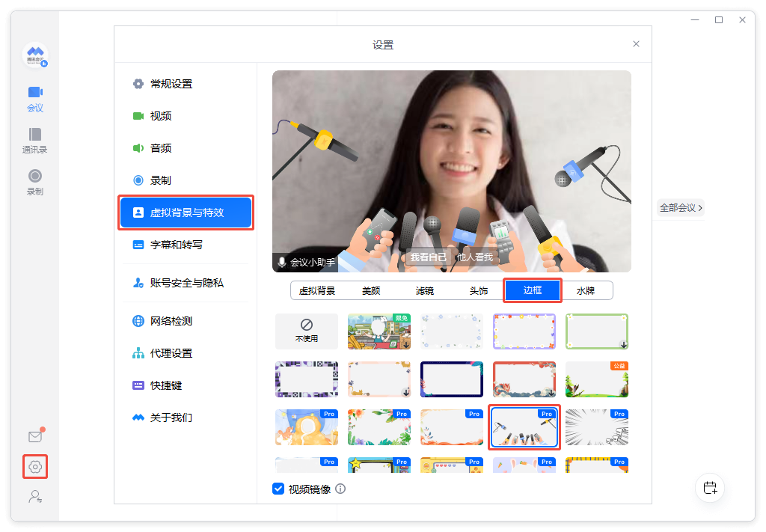
Task: Select the microphones border thumbnail
Action: (524, 427)
